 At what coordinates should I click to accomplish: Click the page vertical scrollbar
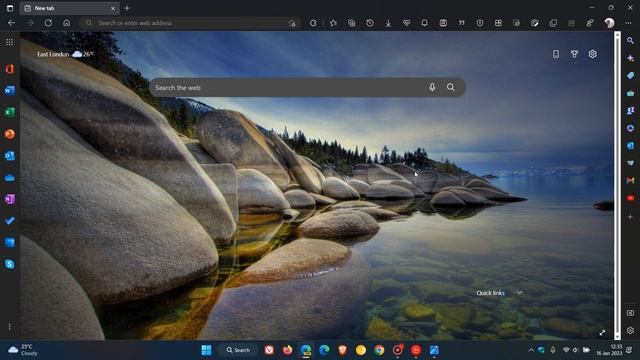coord(617,185)
